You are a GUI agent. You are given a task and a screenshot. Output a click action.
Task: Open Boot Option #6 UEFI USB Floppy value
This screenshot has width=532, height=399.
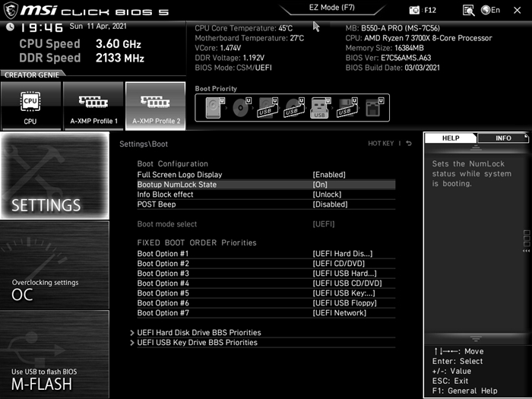[345, 303]
